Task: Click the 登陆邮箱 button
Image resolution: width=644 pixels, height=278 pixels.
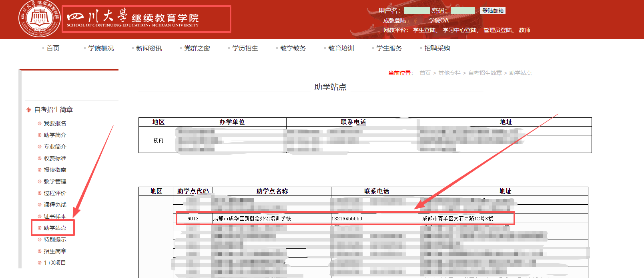Action: coord(493,11)
